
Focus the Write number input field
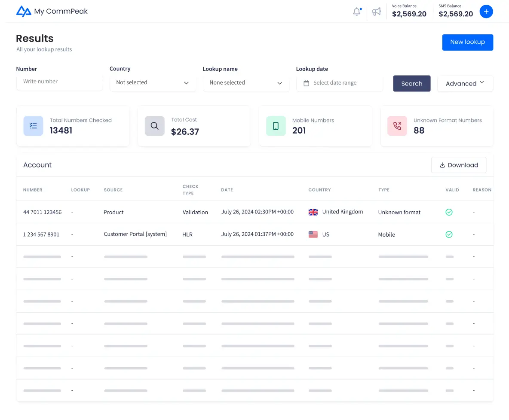(59, 82)
